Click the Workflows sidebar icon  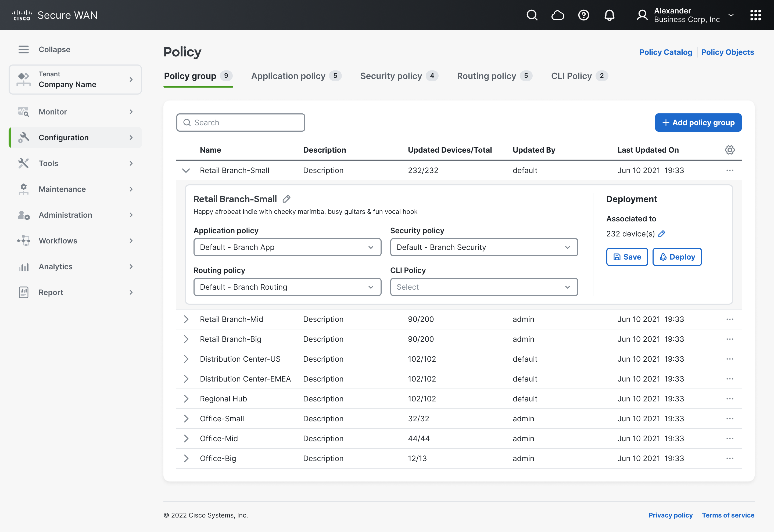click(x=23, y=241)
